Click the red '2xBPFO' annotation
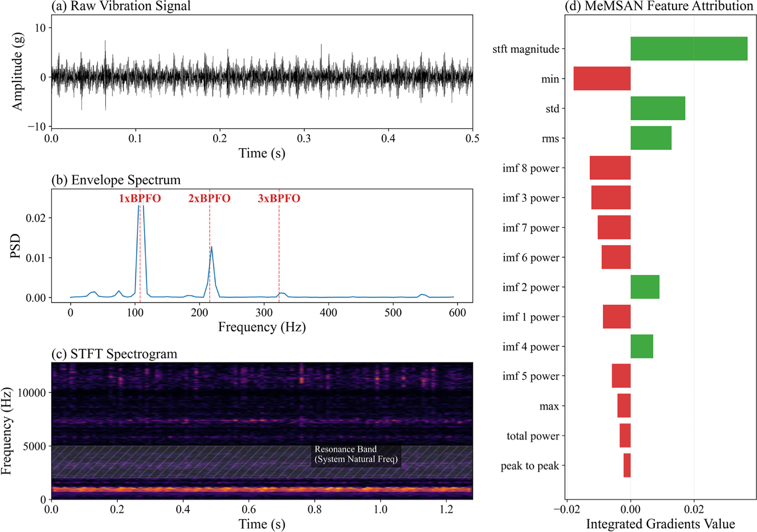This screenshot has height=532, width=757. point(209,198)
